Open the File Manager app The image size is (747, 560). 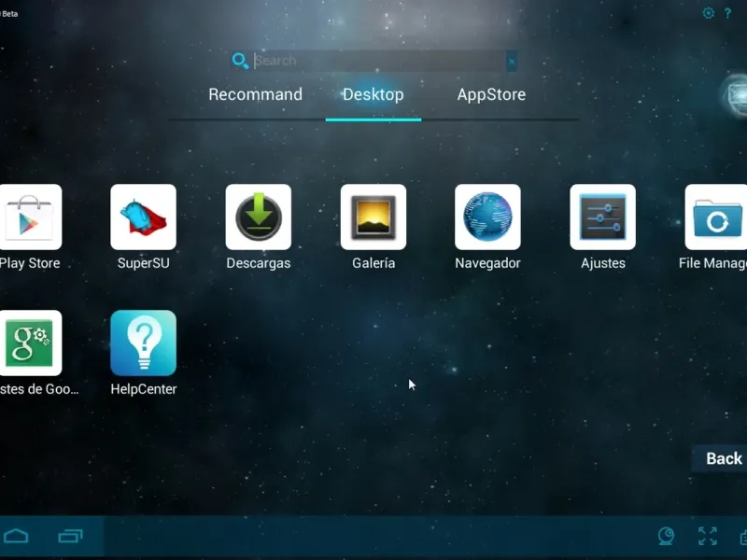716,217
